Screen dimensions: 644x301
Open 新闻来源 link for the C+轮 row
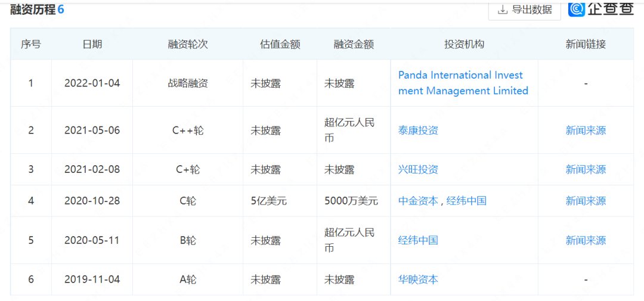pyautogui.click(x=586, y=170)
